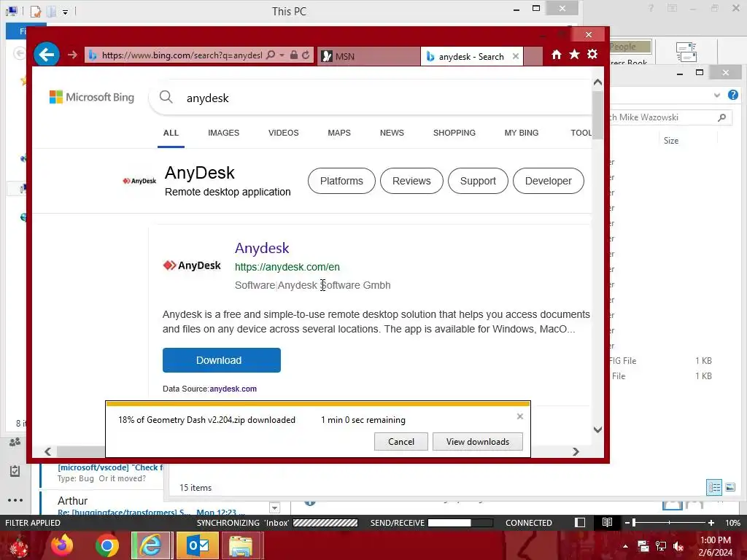Viewport: 747px width, 560px height.
Task: Refresh the Bing page
Action: pos(306,55)
